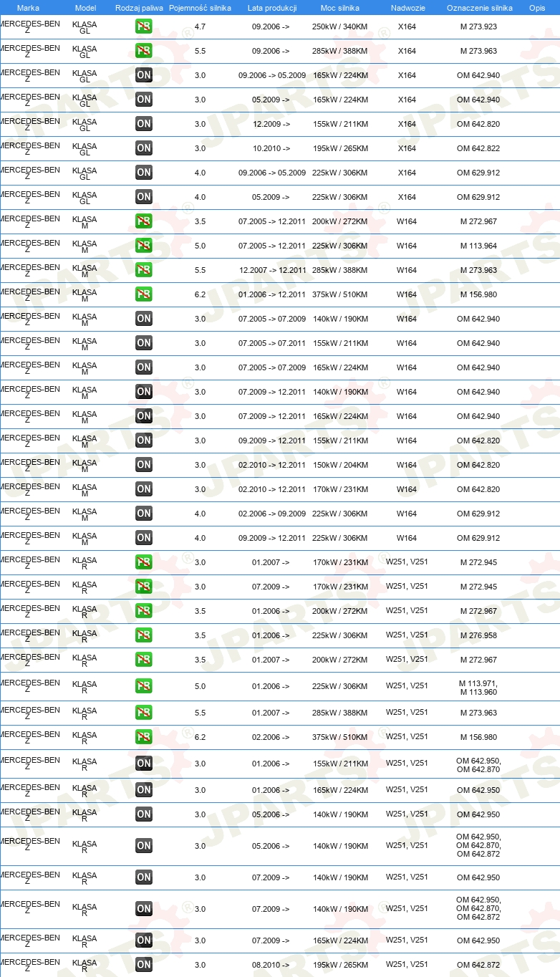Click X164 body in the 4.7 row
The image size is (560, 977).
tap(407, 27)
